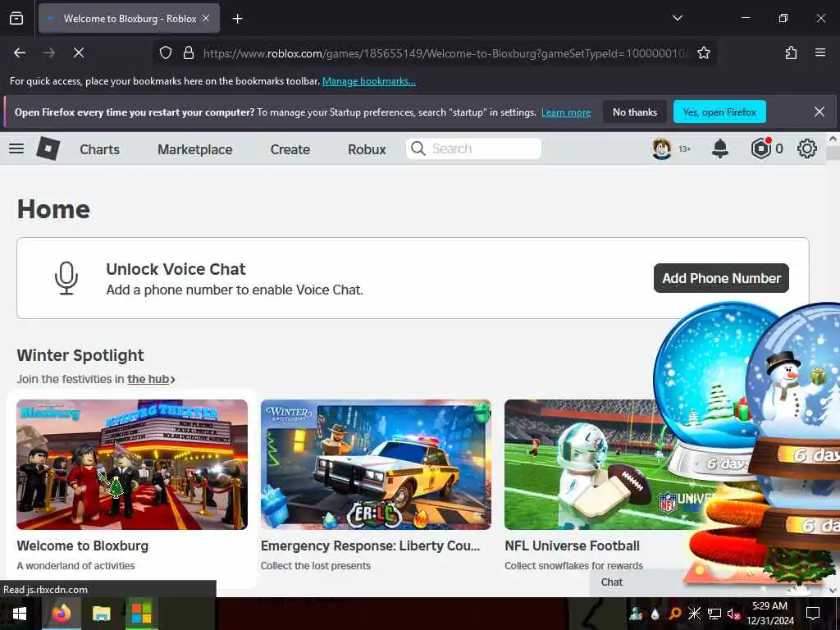Click the Firefox back arrow
This screenshot has height=630, width=840.
[20, 52]
